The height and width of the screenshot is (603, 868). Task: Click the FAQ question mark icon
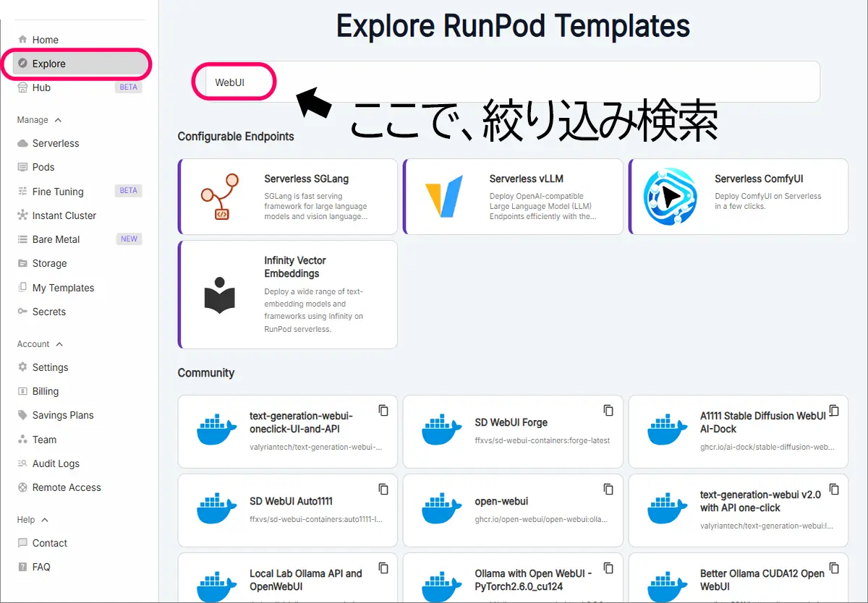(x=22, y=567)
